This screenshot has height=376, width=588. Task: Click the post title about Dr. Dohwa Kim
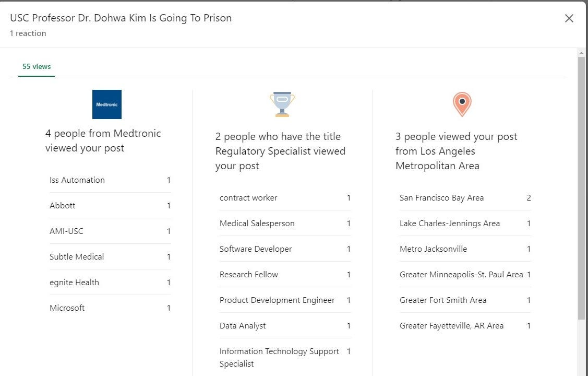[121, 18]
